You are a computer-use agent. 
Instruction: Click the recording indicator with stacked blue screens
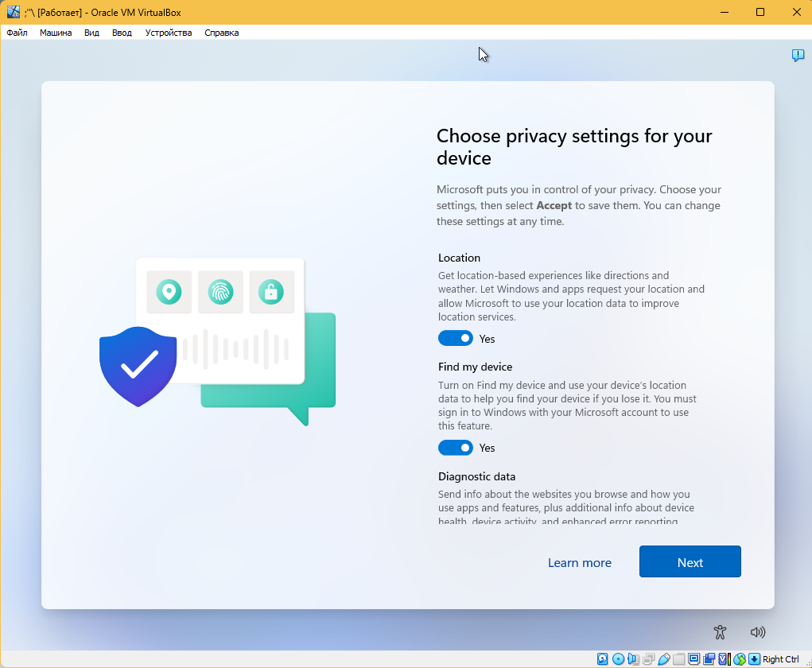[x=709, y=658]
